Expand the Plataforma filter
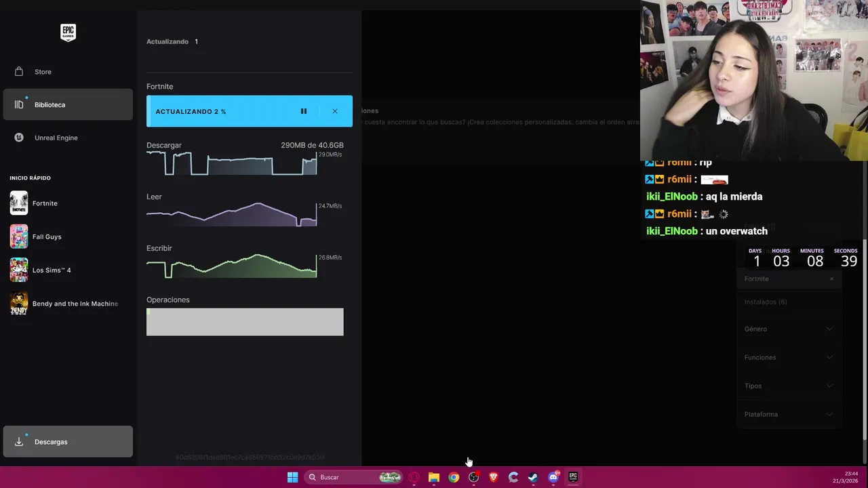868x488 pixels. [x=789, y=414]
